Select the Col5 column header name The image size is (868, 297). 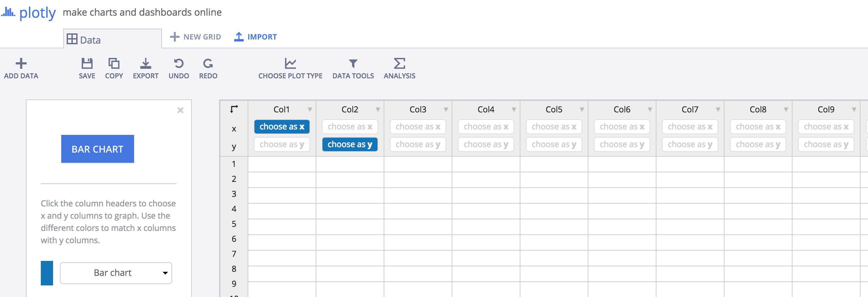554,109
